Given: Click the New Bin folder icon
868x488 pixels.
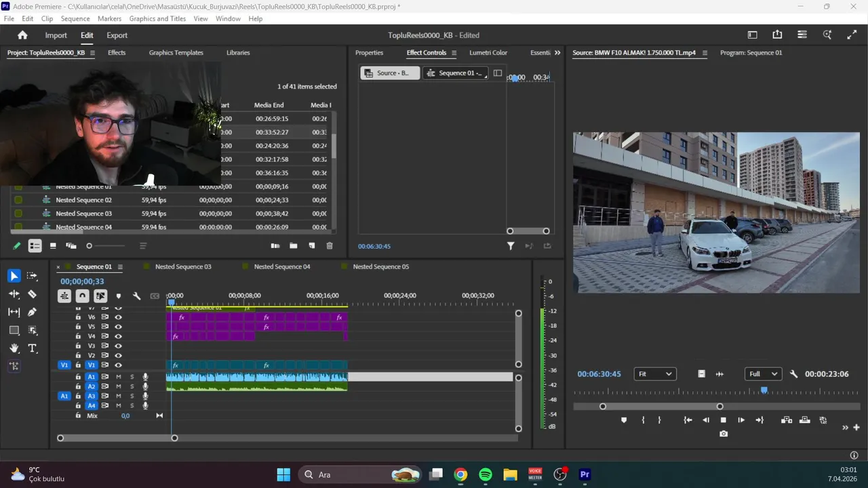Looking at the screenshot, I should coord(294,246).
